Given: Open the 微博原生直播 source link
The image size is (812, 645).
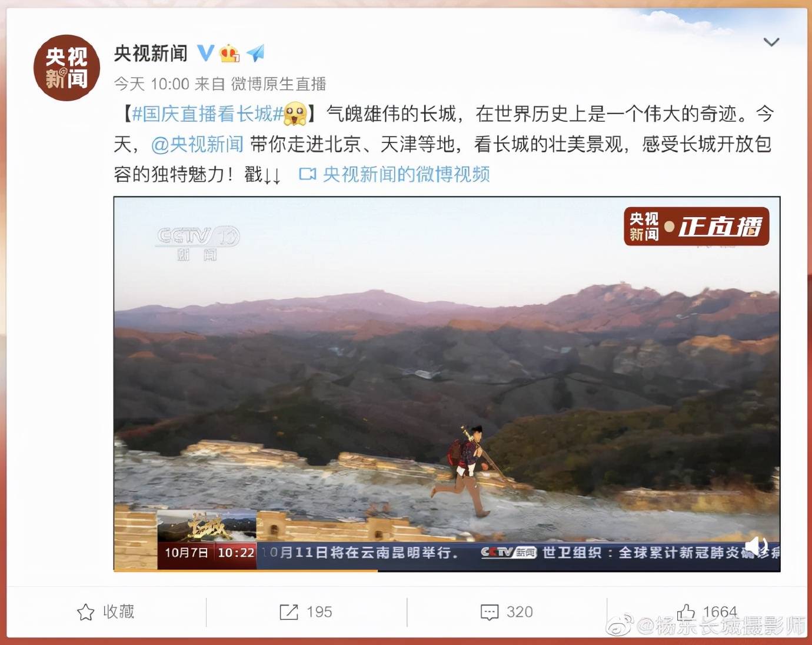Looking at the screenshot, I should point(278,84).
